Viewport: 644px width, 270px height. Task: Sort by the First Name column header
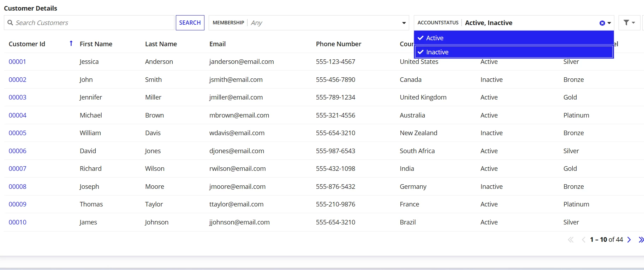[x=96, y=44]
